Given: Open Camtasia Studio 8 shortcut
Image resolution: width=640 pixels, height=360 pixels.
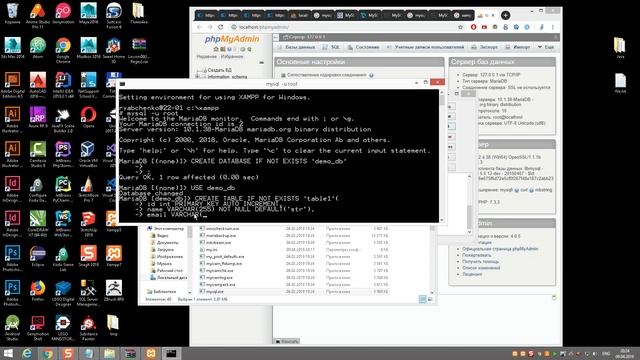Looking at the screenshot, I should click(x=38, y=154).
